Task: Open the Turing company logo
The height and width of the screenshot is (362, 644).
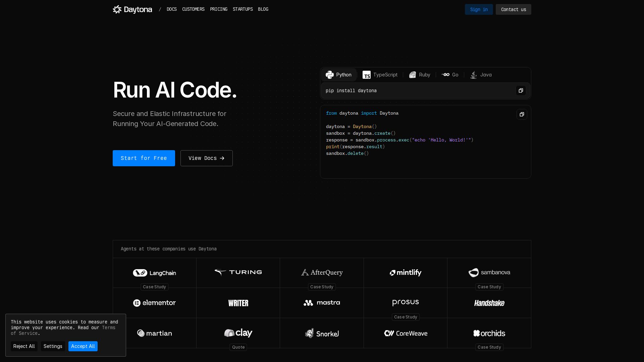Action: pyautogui.click(x=238, y=273)
